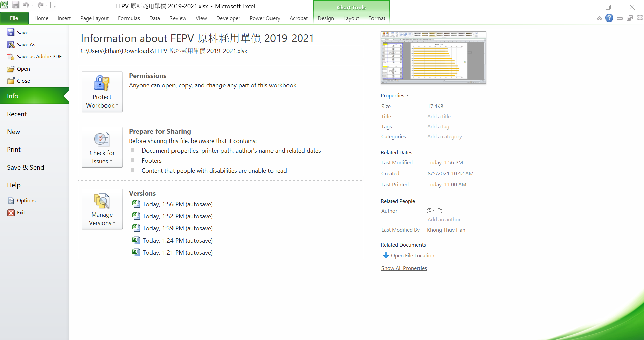
Task: Open the 1:24 PM autosave version
Action: (172, 240)
